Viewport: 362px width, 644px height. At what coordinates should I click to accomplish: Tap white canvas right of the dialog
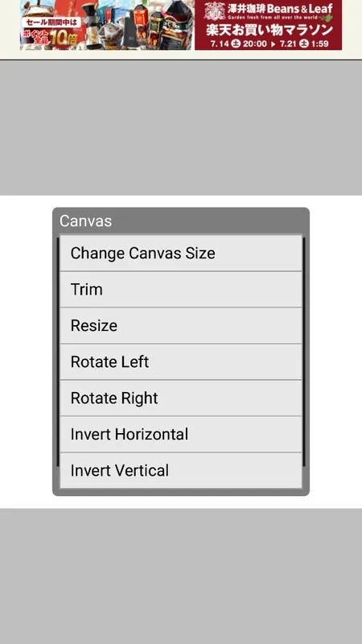click(x=335, y=352)
